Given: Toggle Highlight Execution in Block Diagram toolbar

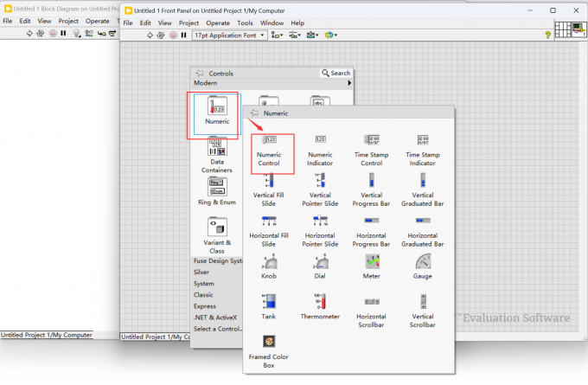Looking at the screenshot, I should [77, 34].
